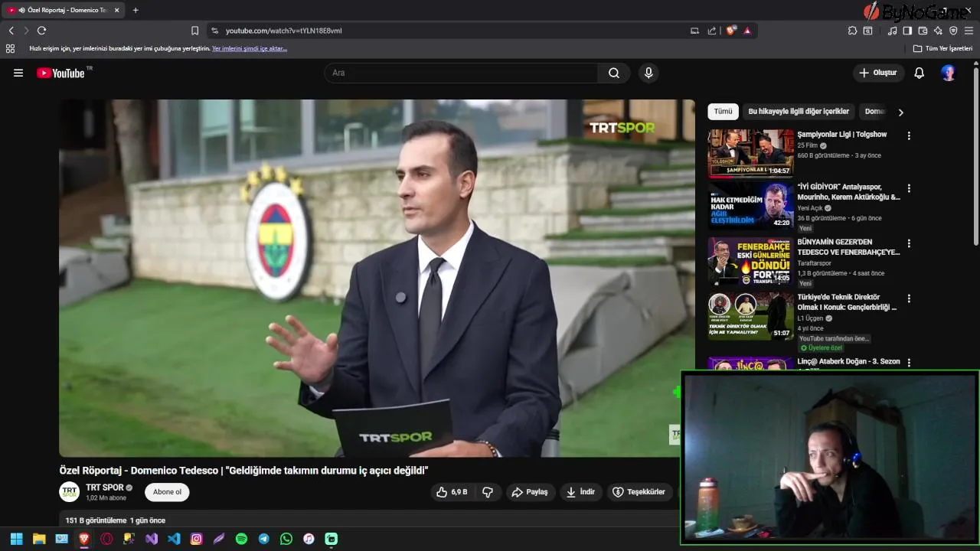This screenshot has height=551, width=980.
Task: Open File Explorer from the taskbar
Action: coord(39,539)
